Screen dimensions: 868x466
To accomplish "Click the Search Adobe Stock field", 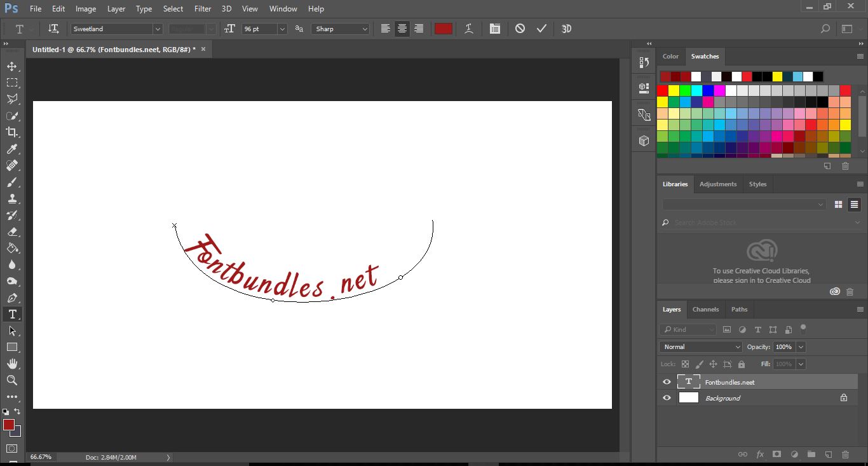I will click(762, 223).
